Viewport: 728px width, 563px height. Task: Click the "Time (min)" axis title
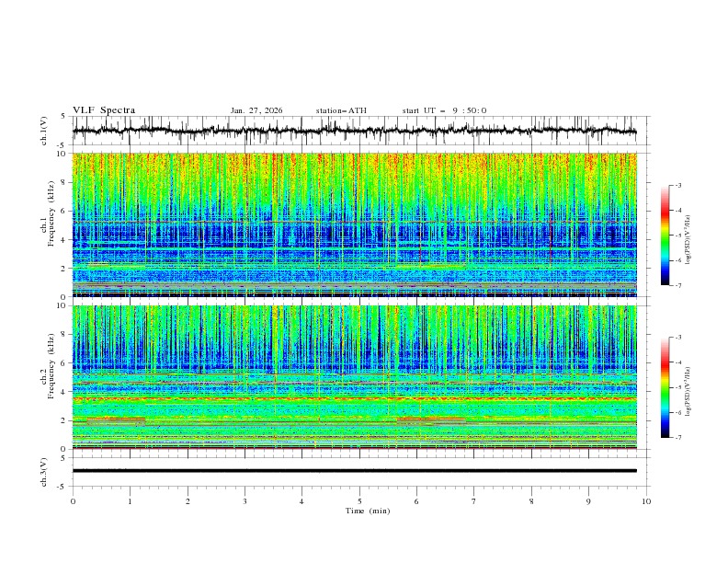(368, 511)
